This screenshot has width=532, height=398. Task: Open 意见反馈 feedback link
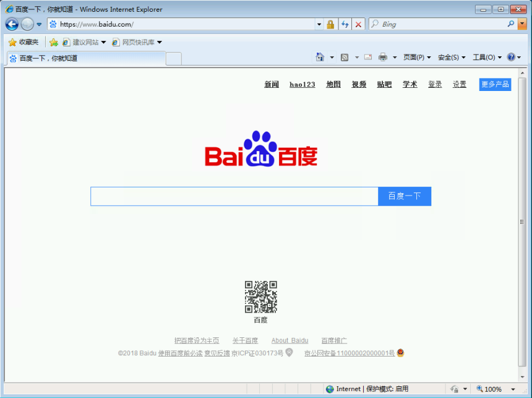coord(217,353)
